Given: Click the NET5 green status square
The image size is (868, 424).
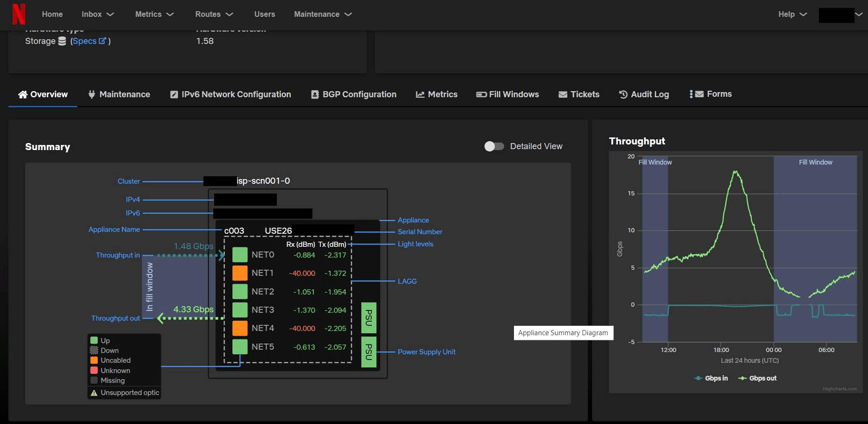Looking at the screenshot, I should tap(240, 347).
